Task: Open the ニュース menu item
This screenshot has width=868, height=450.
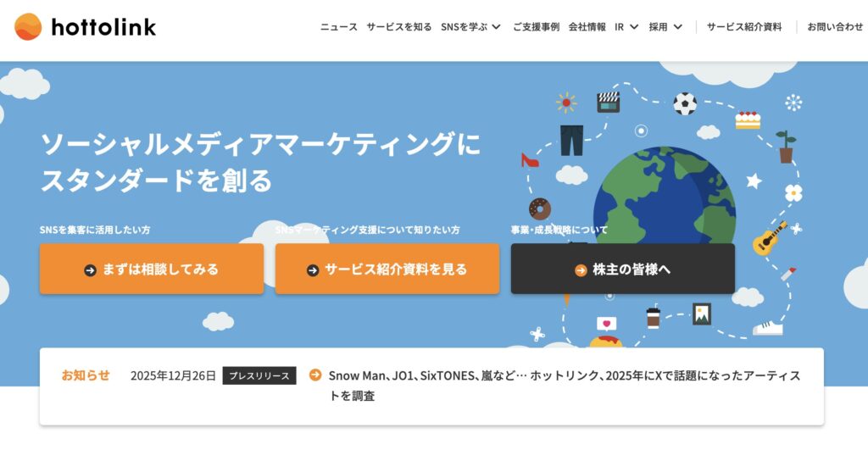Action: click(338, 27)
